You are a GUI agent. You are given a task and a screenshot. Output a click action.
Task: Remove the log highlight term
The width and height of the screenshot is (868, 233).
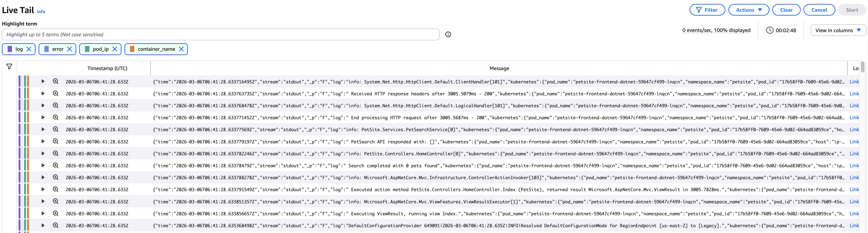[x=29, y=49]
